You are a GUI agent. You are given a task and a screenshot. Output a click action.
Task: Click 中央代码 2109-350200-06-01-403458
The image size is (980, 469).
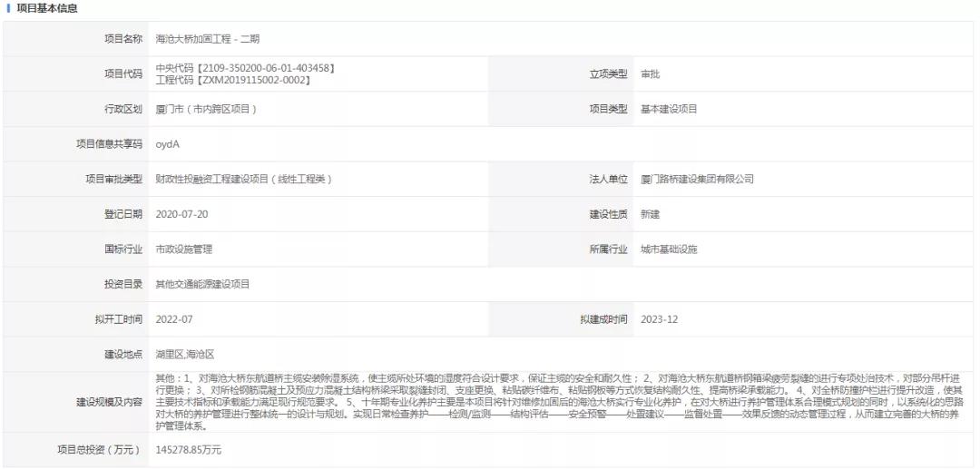coord(246,68)
